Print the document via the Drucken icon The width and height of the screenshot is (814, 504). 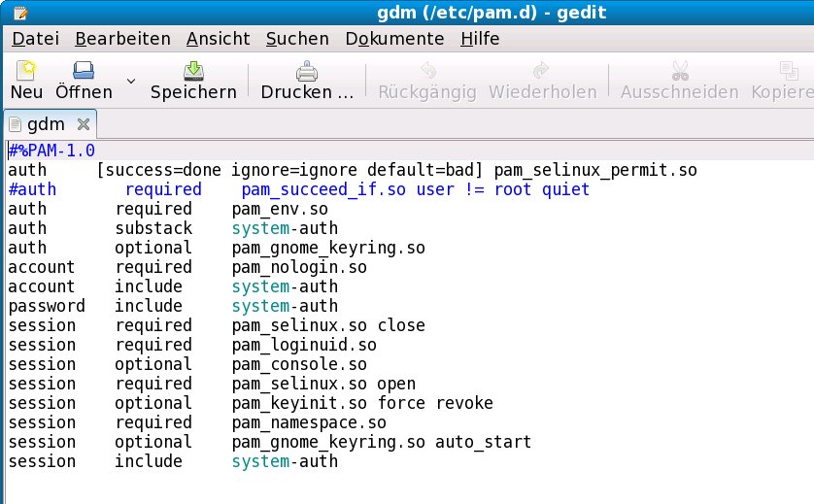pyautogui.click(x=306, y=72)
